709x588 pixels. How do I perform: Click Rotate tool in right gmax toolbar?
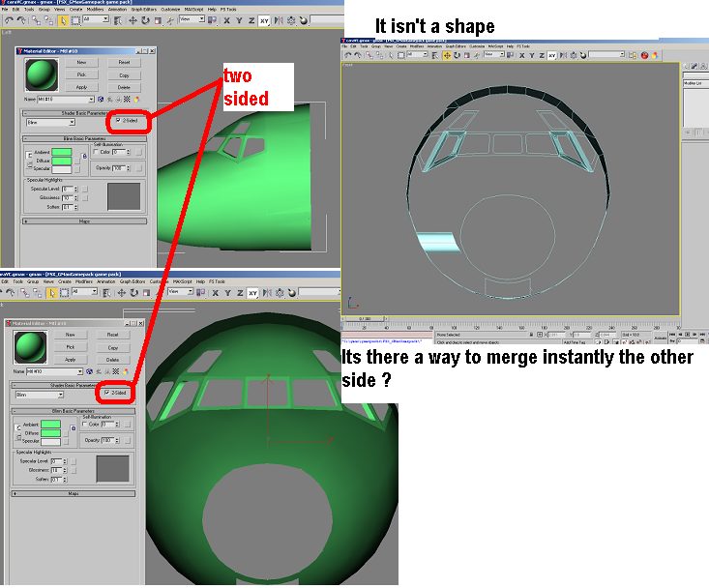(x=457, y=55)
